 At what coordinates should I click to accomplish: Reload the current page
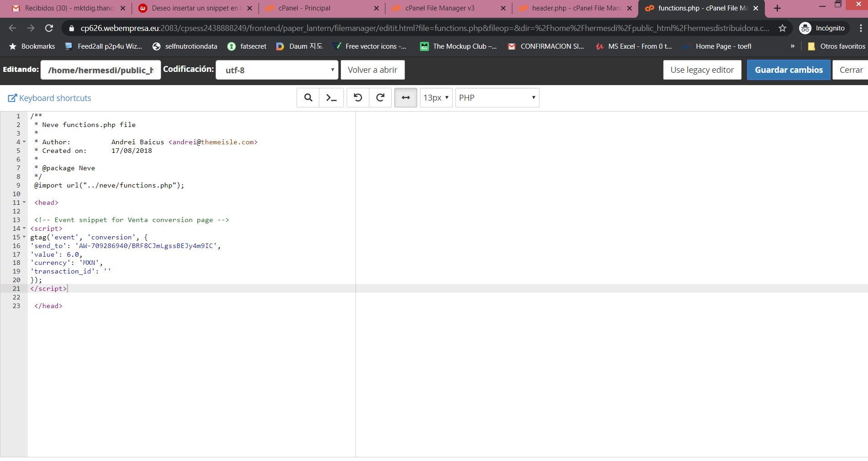click(49, 28)
